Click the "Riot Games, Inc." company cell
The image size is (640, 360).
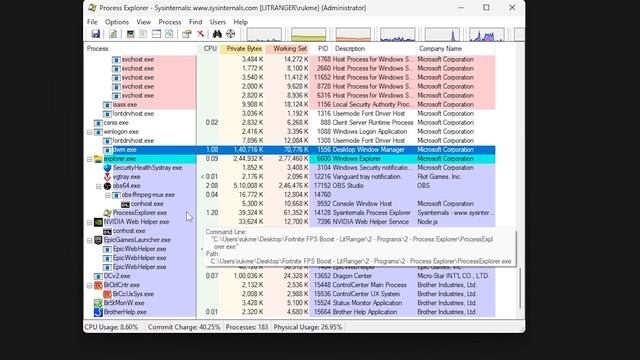[x=439, y=177]
